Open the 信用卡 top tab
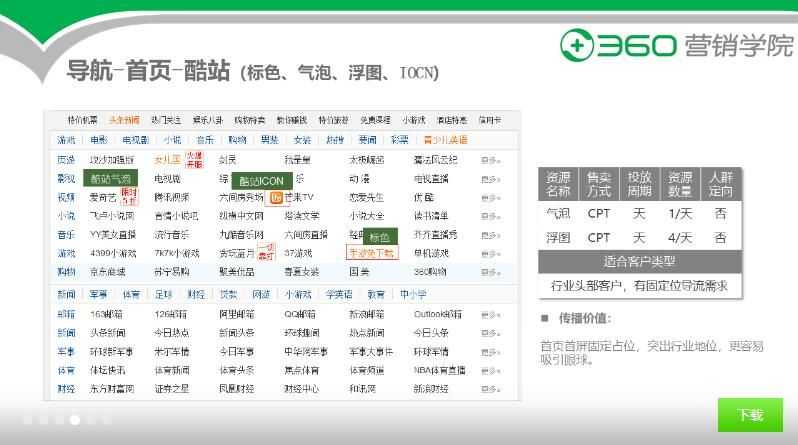 (x=490, y=120)
